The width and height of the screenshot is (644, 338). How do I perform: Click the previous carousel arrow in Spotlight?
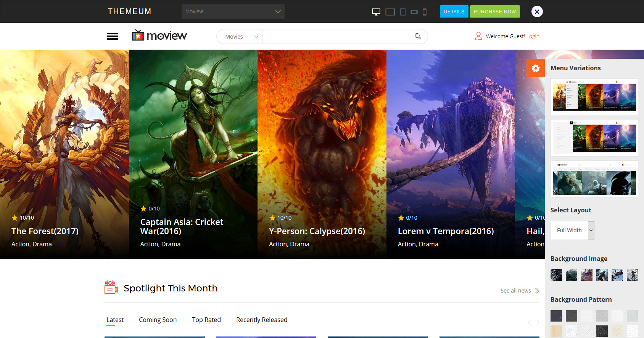click(x=530, y=322)
